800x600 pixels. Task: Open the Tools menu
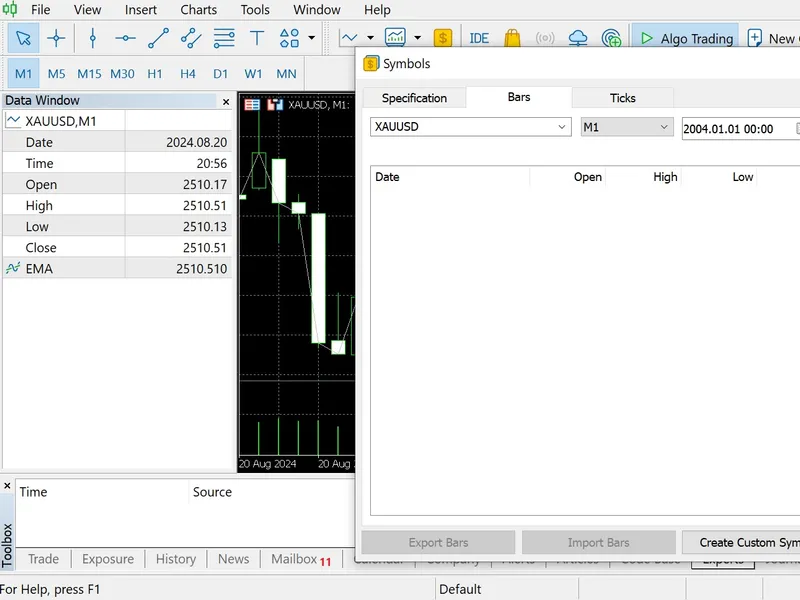tap(255, 10)
